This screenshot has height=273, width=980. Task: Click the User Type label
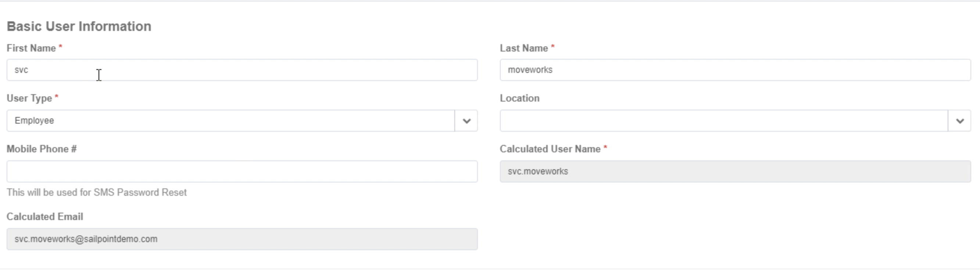click(x=29, y=98)
